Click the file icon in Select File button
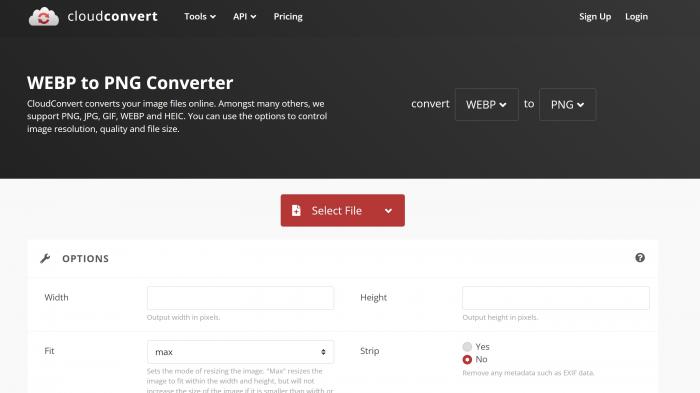The image size is (700, 393). [296, 210]
